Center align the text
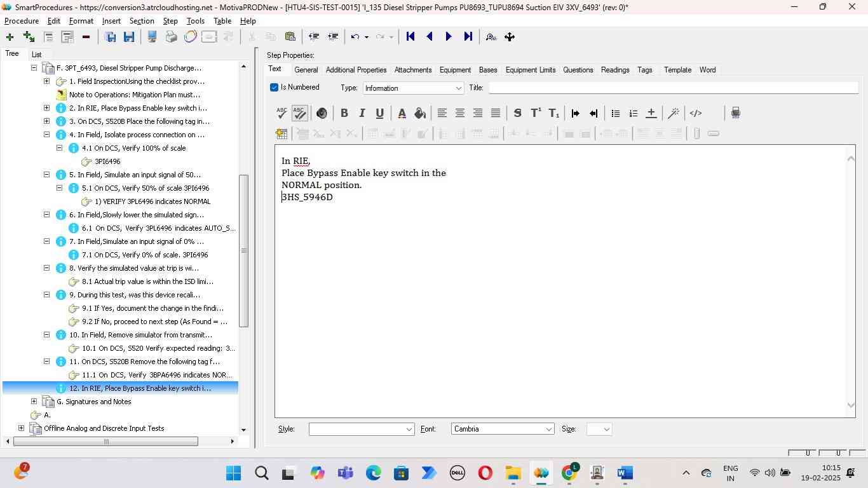Viewport: 868px width, 488px height. (459, 113)
